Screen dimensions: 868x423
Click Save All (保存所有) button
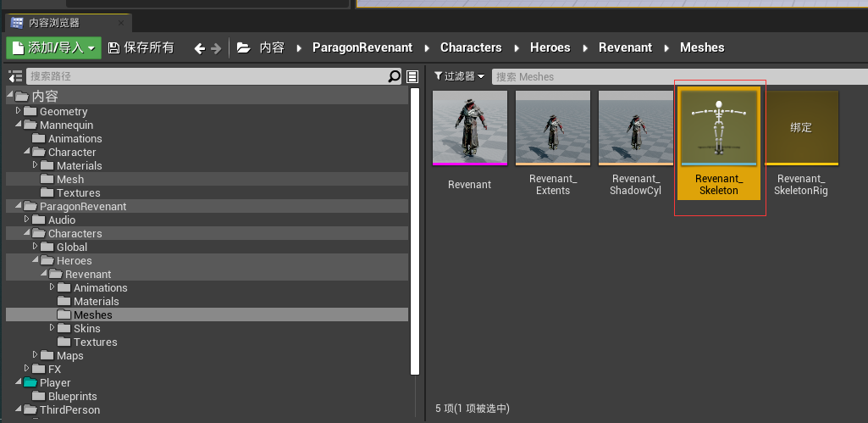[141, 47]
